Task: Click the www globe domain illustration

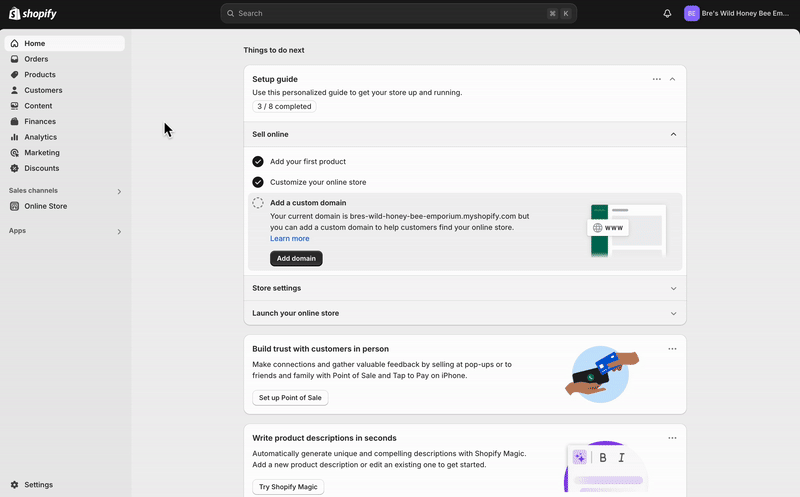Action: click(x=628, y=231)
